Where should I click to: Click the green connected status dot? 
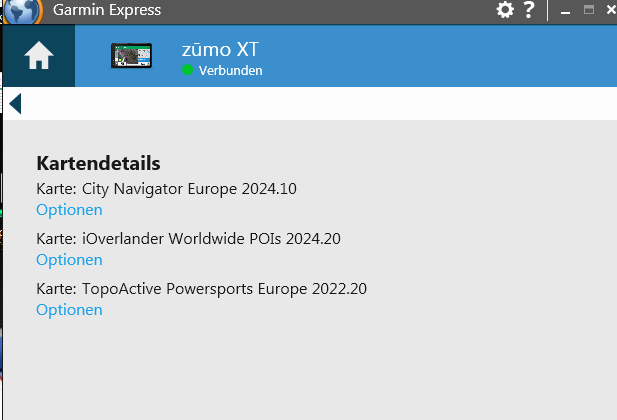coord(187,70)
